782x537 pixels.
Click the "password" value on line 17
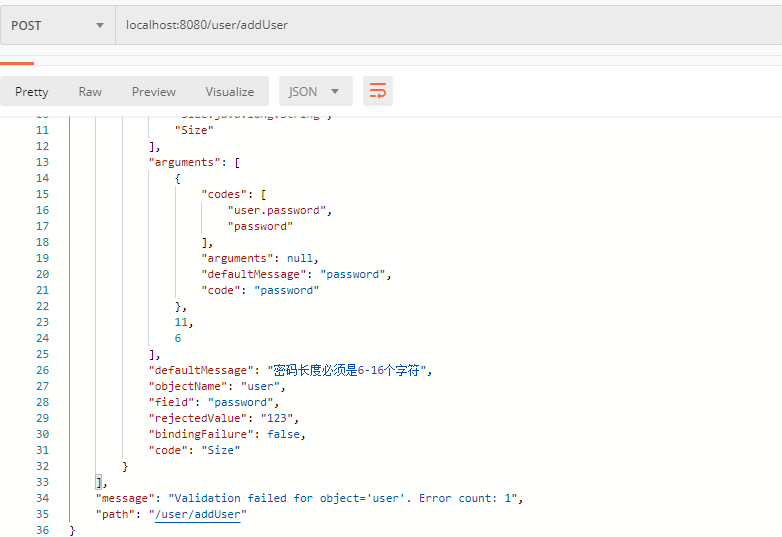260,226
